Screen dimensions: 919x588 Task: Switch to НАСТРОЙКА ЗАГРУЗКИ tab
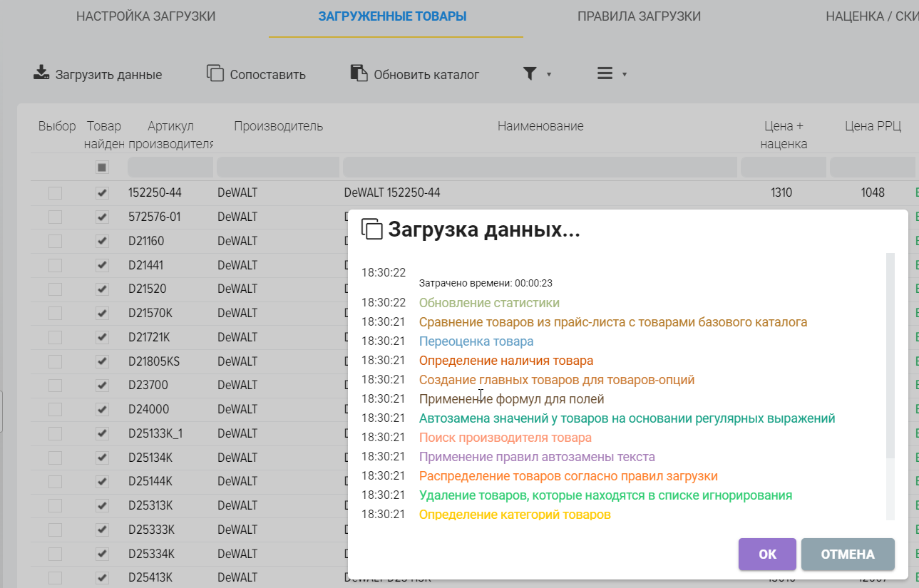click(145, 16)
